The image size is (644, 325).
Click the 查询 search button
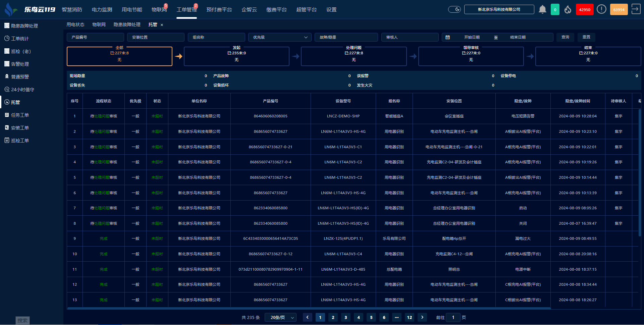(565, 37)
